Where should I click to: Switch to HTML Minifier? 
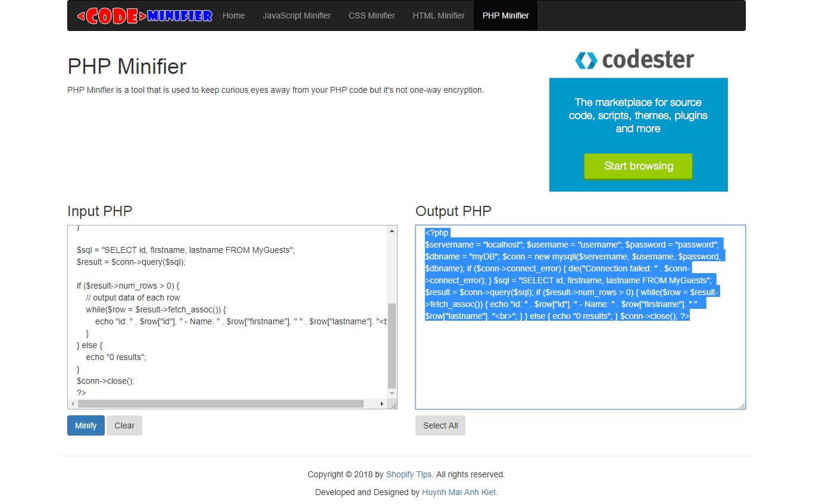point(439,15)
